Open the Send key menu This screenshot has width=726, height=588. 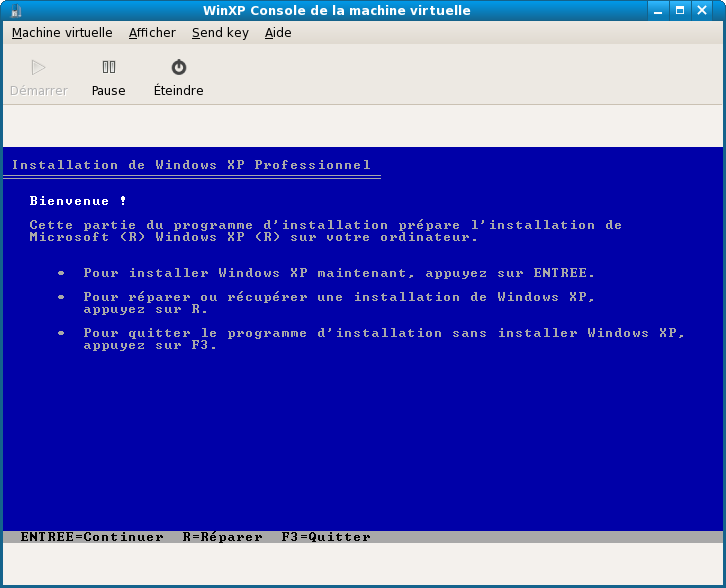click(x=220, y=33)
